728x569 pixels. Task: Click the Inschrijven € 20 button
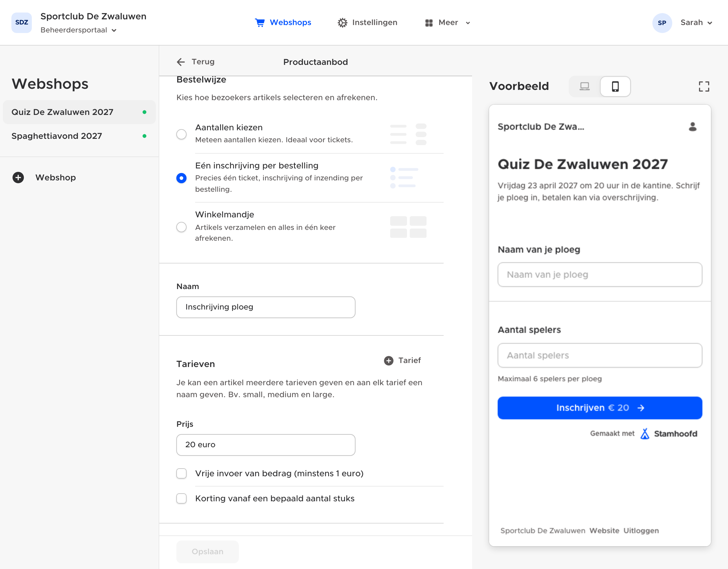600,408
